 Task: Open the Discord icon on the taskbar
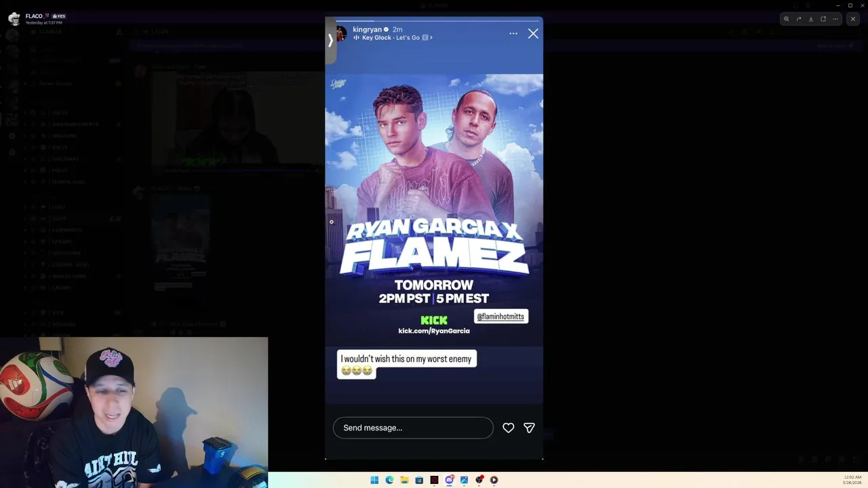click(449, 480)
